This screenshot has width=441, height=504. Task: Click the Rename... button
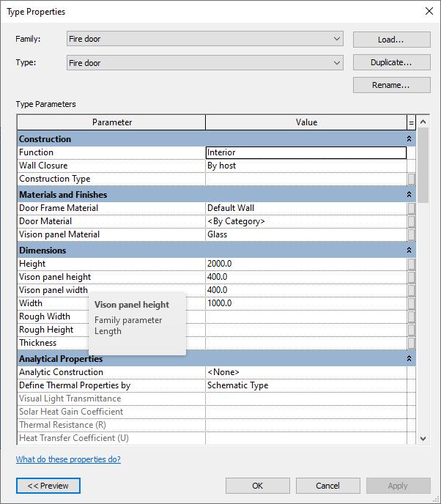[391, 85]
